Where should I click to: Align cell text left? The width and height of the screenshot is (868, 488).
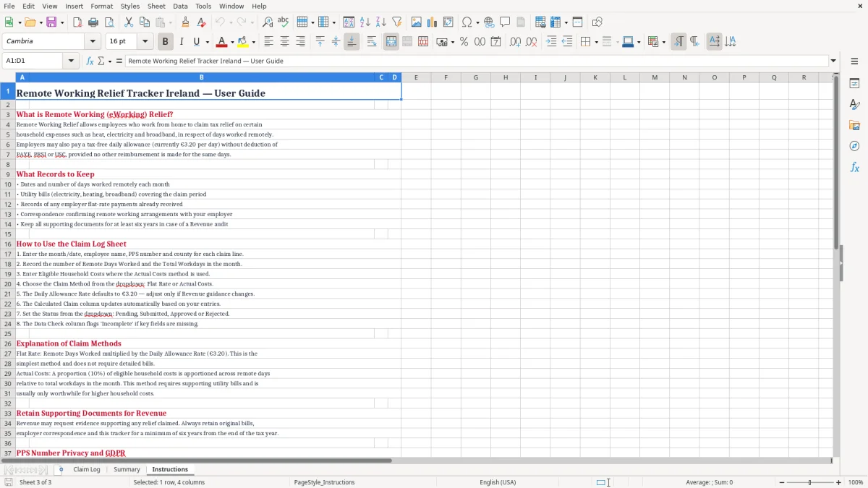pos(268,42)
